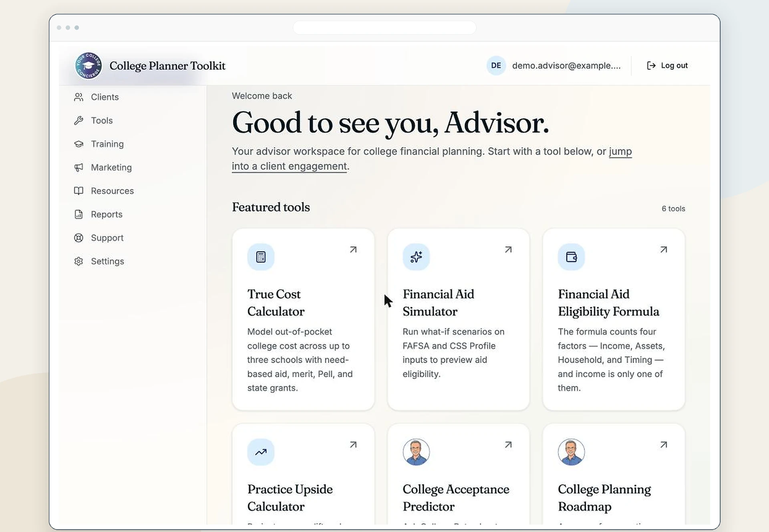Click the Resources open book icon
Viewport: 769px width, 532px height.
click(x=79, y=191)
